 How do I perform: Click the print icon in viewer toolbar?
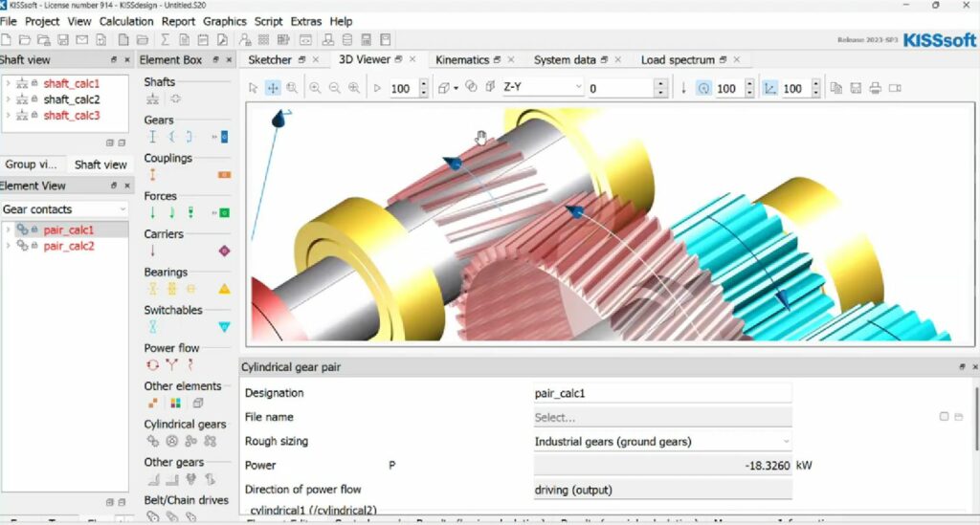click(x=875, y=88)
